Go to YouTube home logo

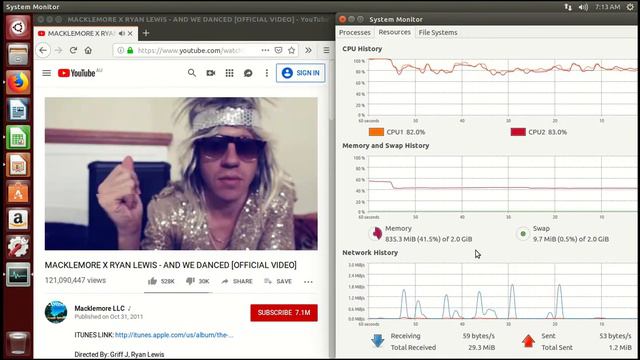click(x=77, y=73)
